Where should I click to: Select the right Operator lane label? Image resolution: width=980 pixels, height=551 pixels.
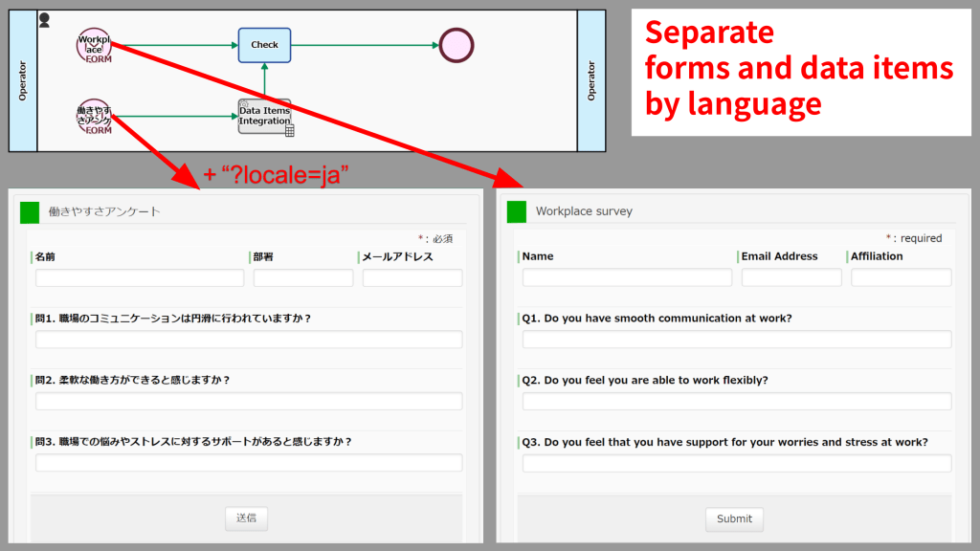(593, 78)
